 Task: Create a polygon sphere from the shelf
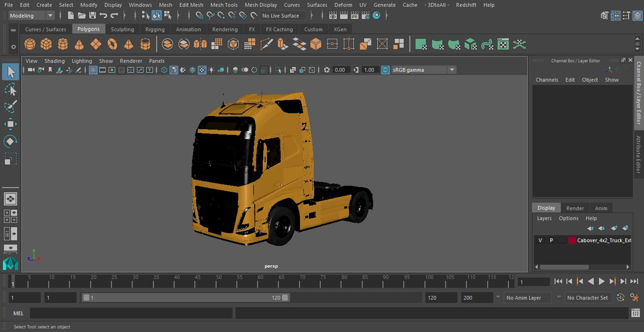(30, 44)
